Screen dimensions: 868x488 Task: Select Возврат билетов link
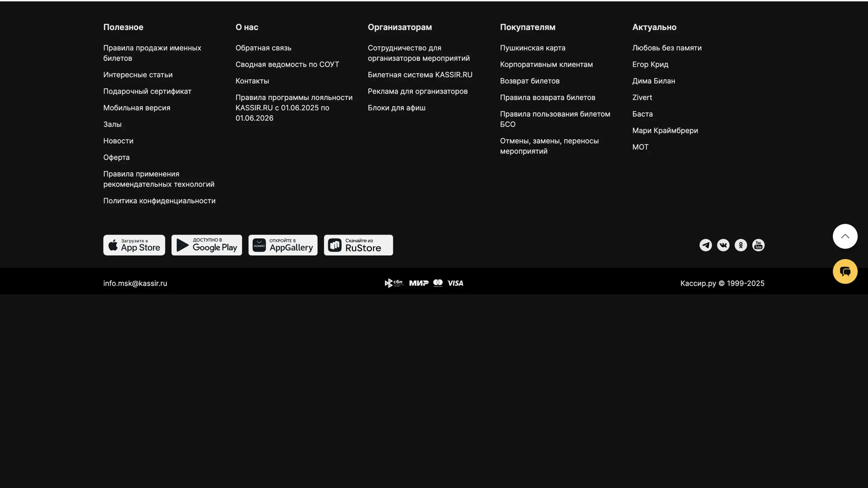click(x=529, y=81)
